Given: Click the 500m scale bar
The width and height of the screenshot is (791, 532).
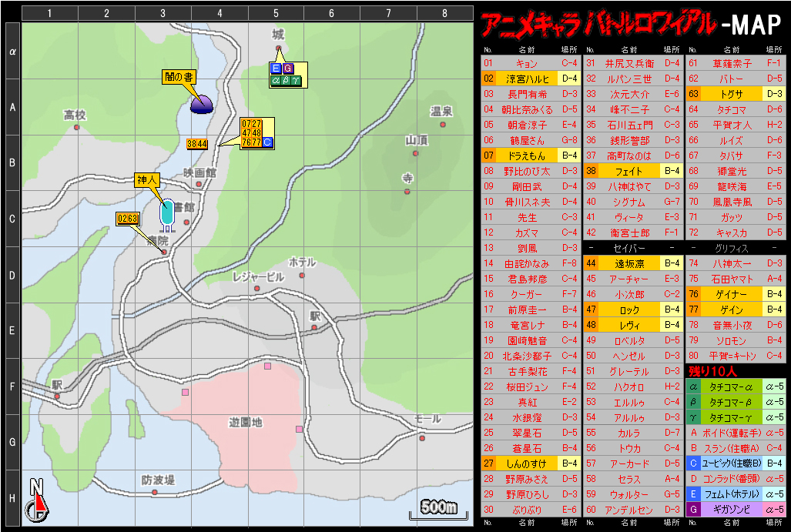Looking at the screenshot, I should point(438,508).
